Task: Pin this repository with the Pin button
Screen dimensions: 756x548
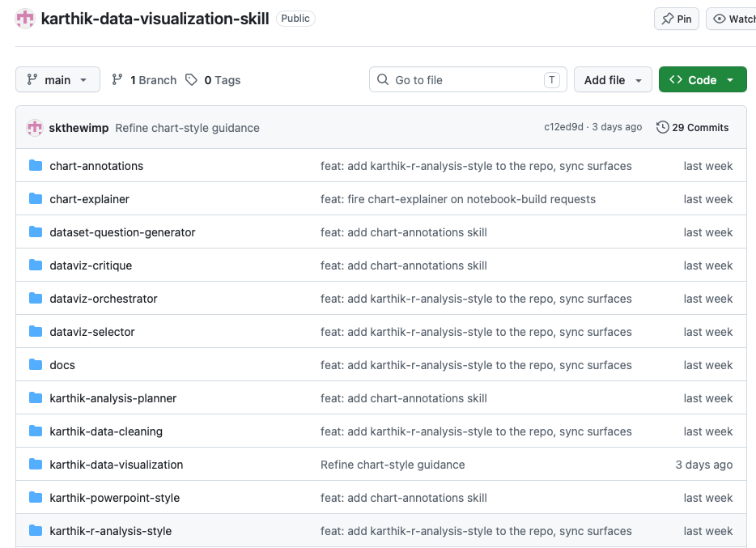Action: click(x=677, y=19)
